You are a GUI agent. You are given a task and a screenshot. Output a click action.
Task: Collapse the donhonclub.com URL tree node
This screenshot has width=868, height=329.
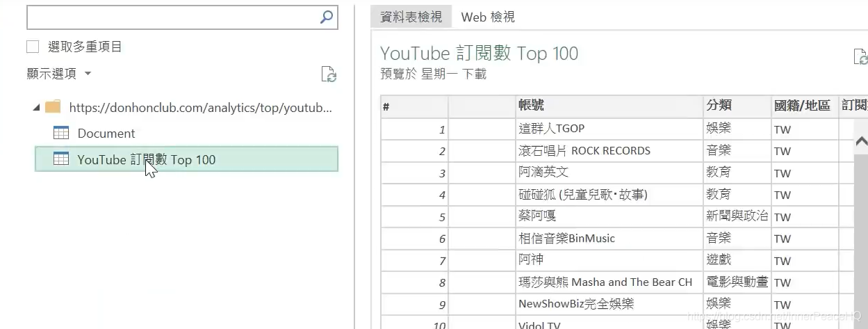pyautogui.click(x=35, y=108)
